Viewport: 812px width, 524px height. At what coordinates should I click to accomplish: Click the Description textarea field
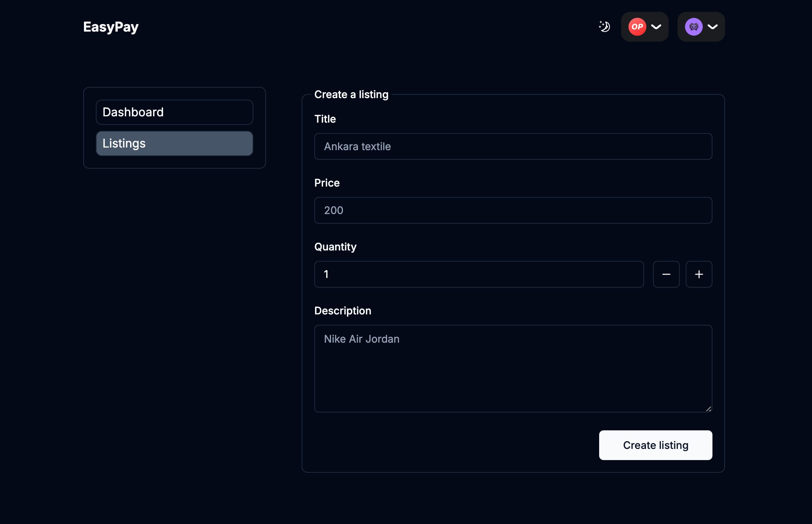point(513,368)
